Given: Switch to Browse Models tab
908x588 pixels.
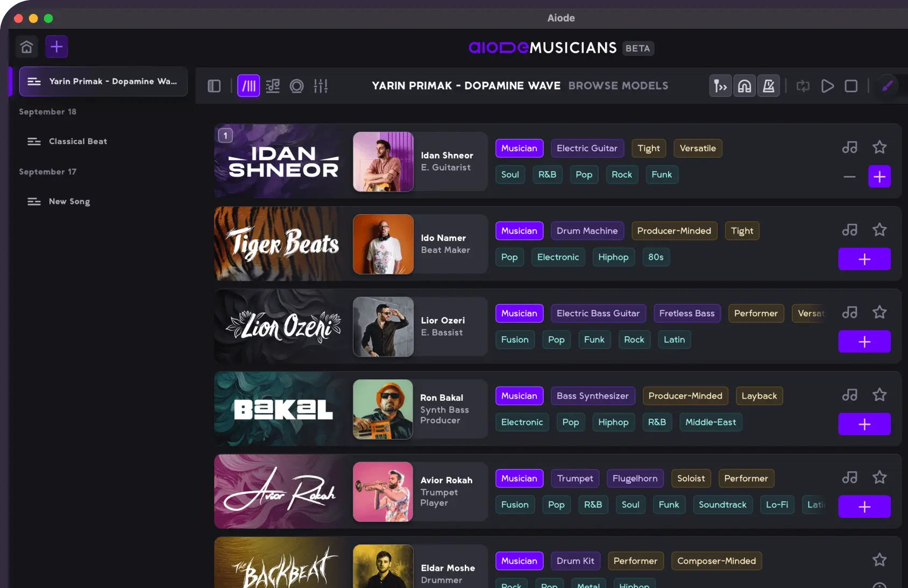Looking at the screenshot, I should (618, 86).
